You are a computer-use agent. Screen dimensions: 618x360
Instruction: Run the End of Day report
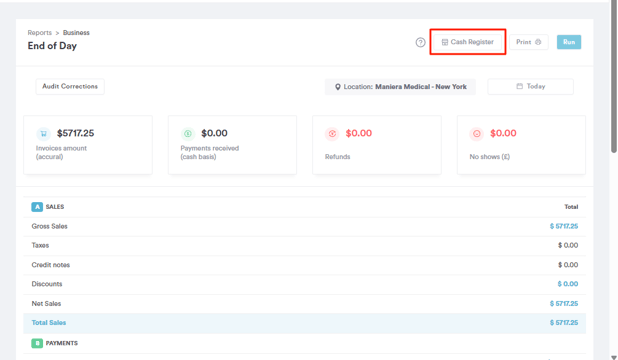pyautogui.click(x=569, y=42)
